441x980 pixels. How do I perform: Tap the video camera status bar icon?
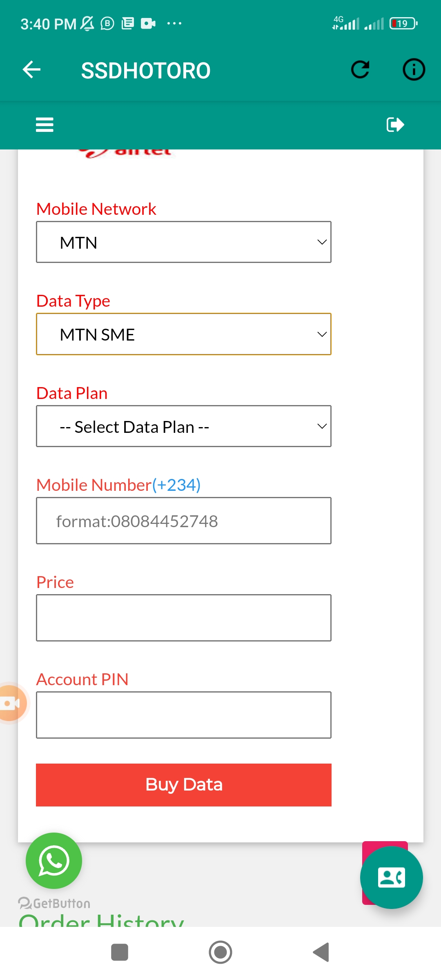click(x=148, y=23)
